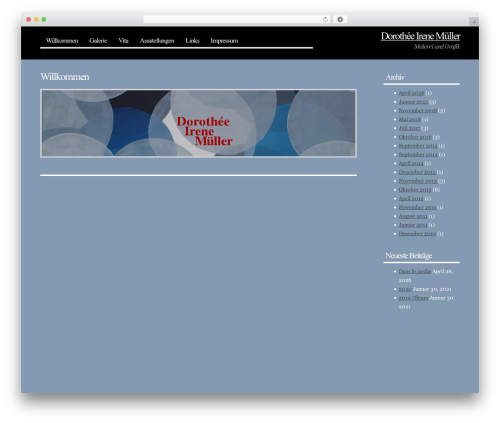Reload the page with the refresh icon
The image size is (500, 423).
pos(325,19)
